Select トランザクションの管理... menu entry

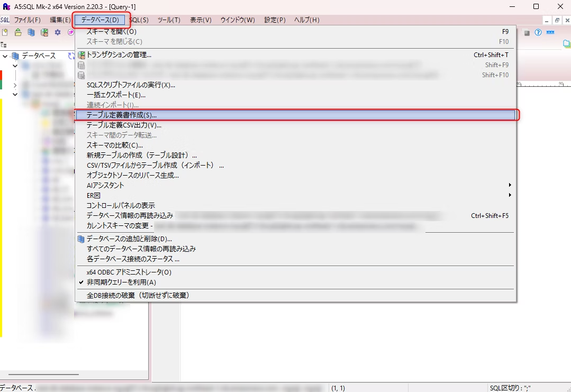click(296, 55)
